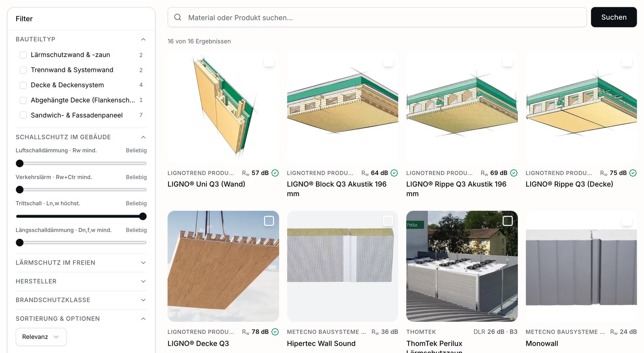This screenshot has width=644, height=353.
Task: Click the Suchen button
Action: pos(614,17)
